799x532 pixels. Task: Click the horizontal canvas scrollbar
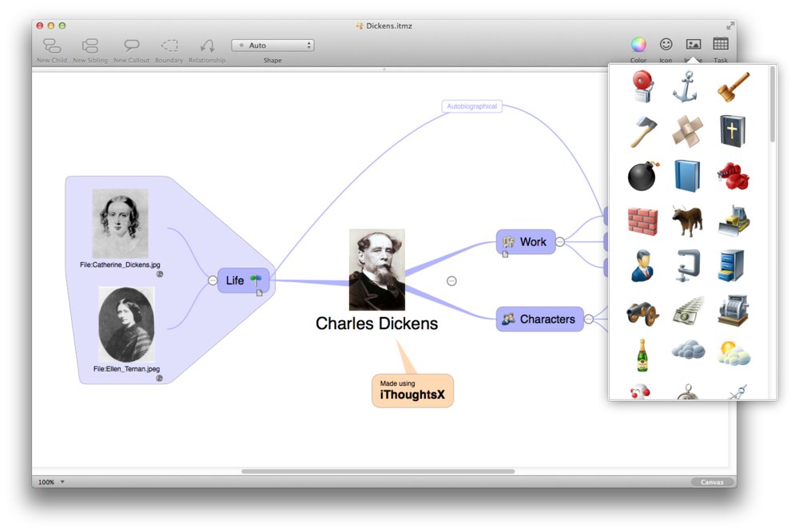pyautogui.click(x=378, y=471)
